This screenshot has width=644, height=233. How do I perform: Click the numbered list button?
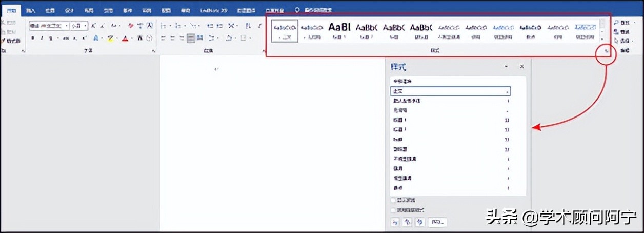click(178, 25)
